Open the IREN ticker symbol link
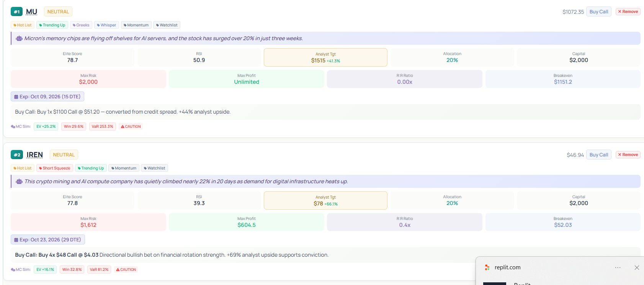Image resolution: width=644 pixels, height=285 pixels. coord(34,155)
